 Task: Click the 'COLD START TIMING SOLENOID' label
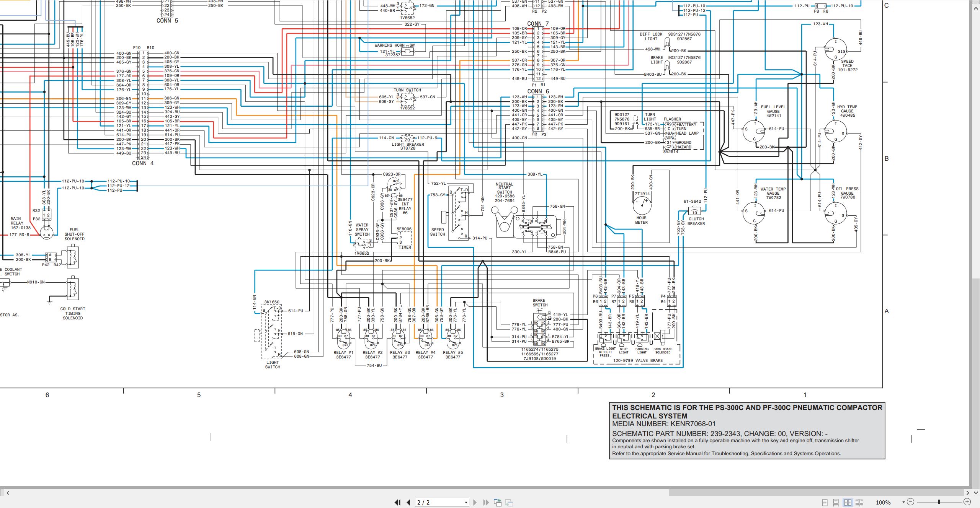pyautogui.click(x=73, y=313)
